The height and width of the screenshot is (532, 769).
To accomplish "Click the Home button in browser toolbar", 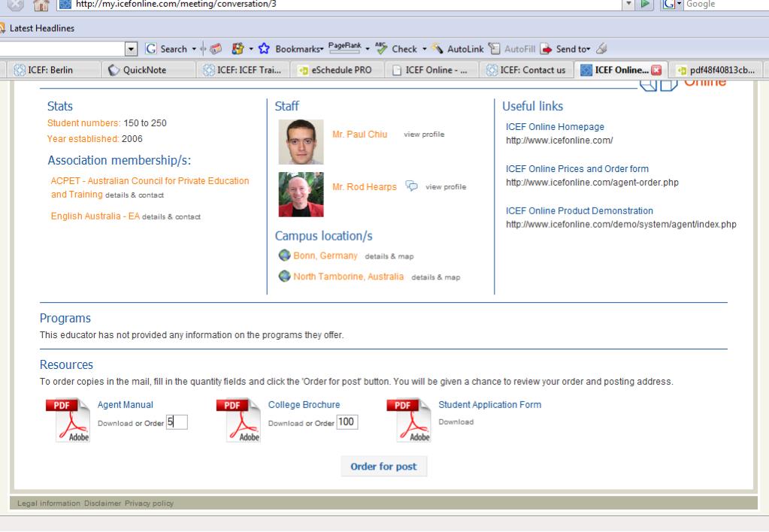I will point(41,5).
